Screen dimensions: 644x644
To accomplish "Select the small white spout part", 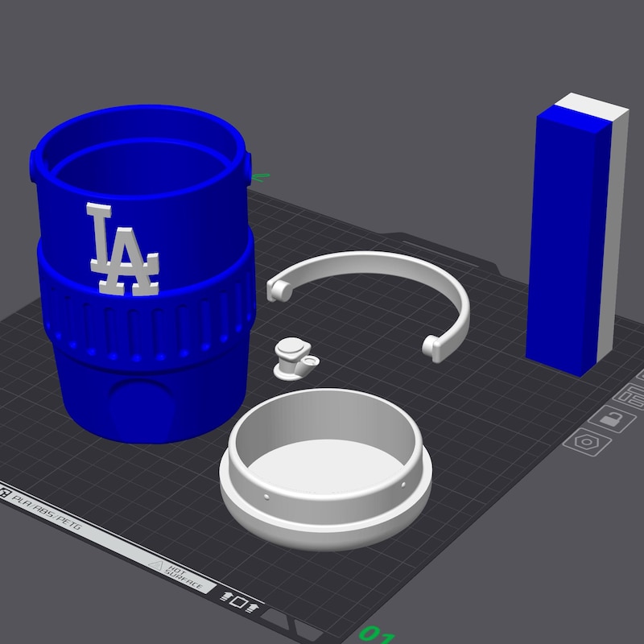I will coord(295,358).
